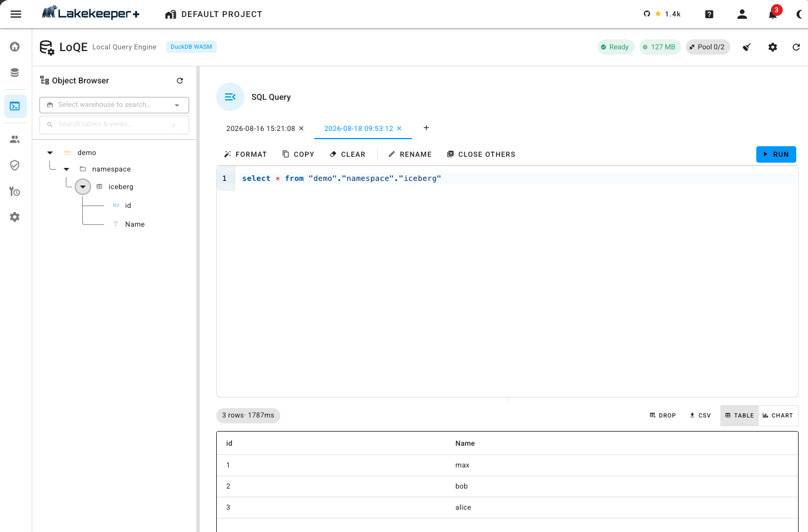Format the SQL query

(x=245, y=154)
